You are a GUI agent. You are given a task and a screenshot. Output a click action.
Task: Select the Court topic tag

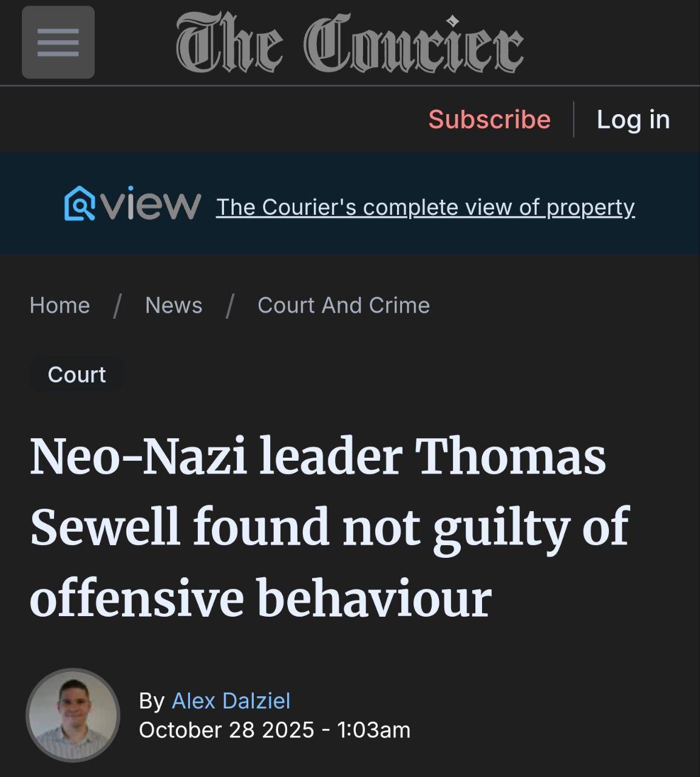tap(76, 375)
